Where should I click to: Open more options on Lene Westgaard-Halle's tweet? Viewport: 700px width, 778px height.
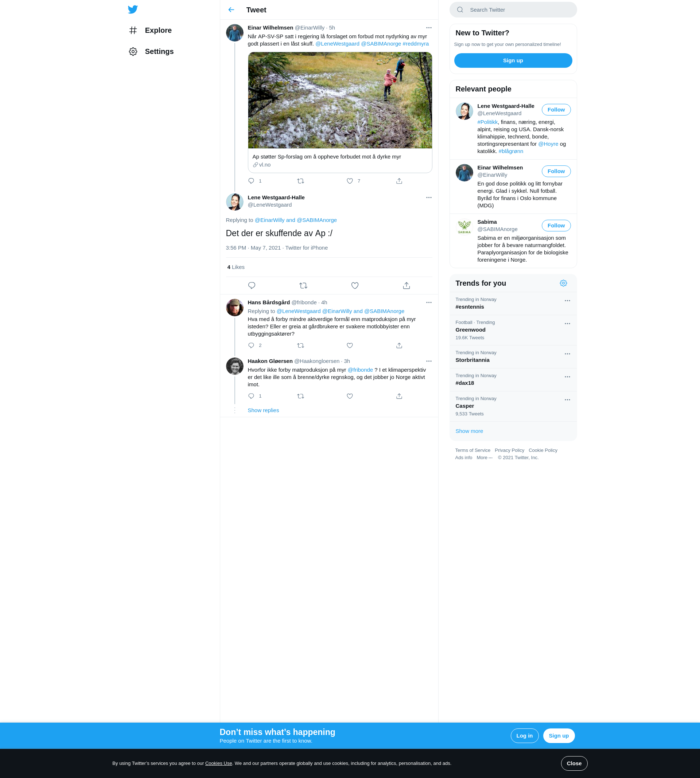point(429,198)
